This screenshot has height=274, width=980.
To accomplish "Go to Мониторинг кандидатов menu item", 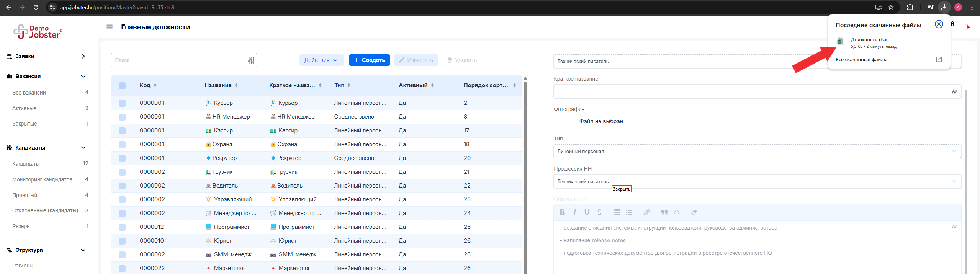I will tap(42, 179).
